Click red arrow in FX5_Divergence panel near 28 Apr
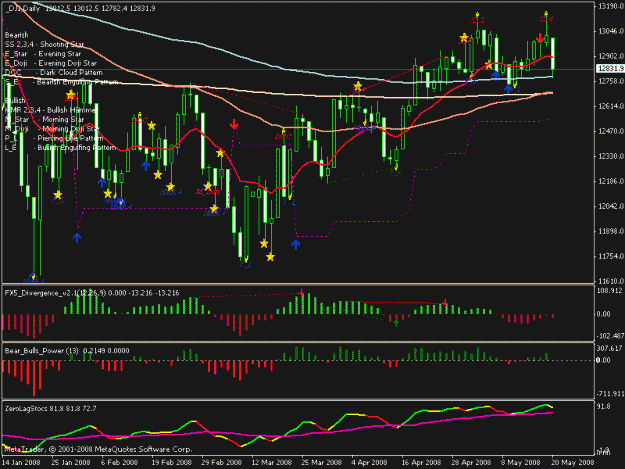Viewport: 625px width, 469px height. tap(445, 302)
